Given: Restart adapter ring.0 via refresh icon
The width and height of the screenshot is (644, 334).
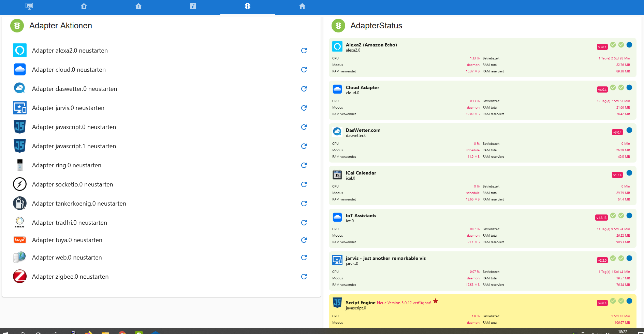Looking at the screenshot, I should pyautogui.click(x=304, y=165).
